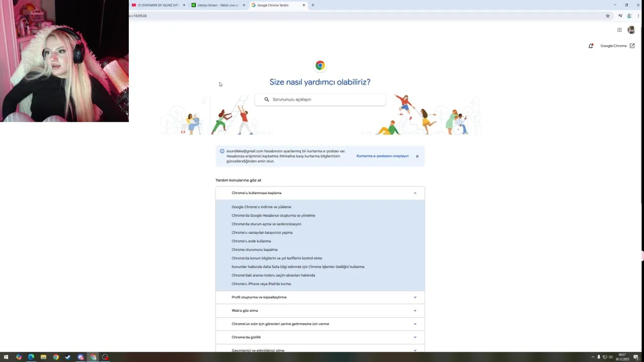Viewport: 644px width, 362px height.
Task: Open Chrome'u iPhone veya iPad'de kurma article
Action: click(x=261, y=284)
